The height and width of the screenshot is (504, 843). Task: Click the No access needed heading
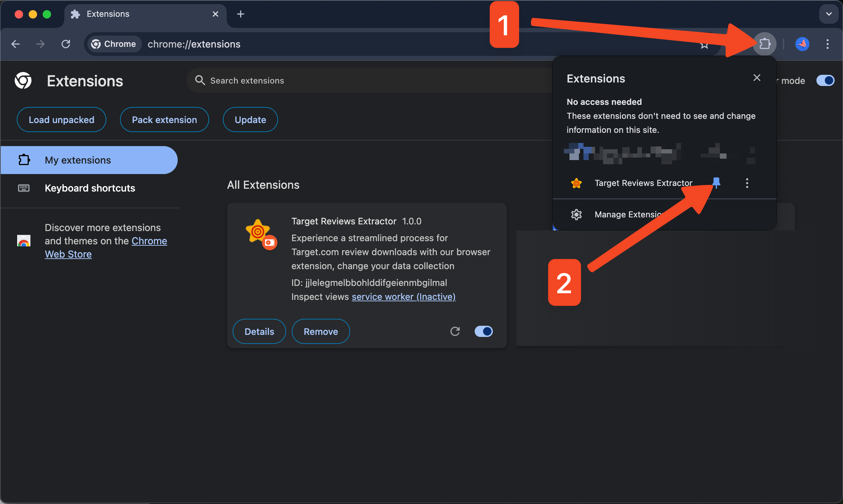pyautogui.click(x=604, y=102)
